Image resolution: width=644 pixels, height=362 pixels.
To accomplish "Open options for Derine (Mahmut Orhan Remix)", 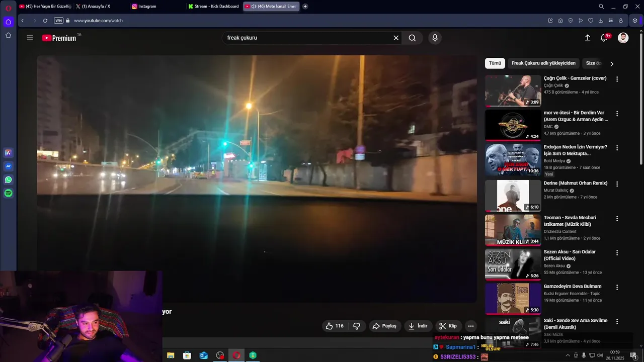I will click(617, 184).
